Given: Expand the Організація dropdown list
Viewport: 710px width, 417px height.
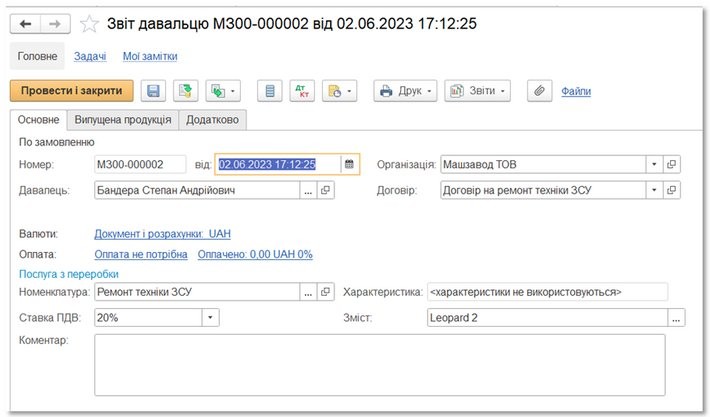Looking at the screenshot, I should (654, 164).
